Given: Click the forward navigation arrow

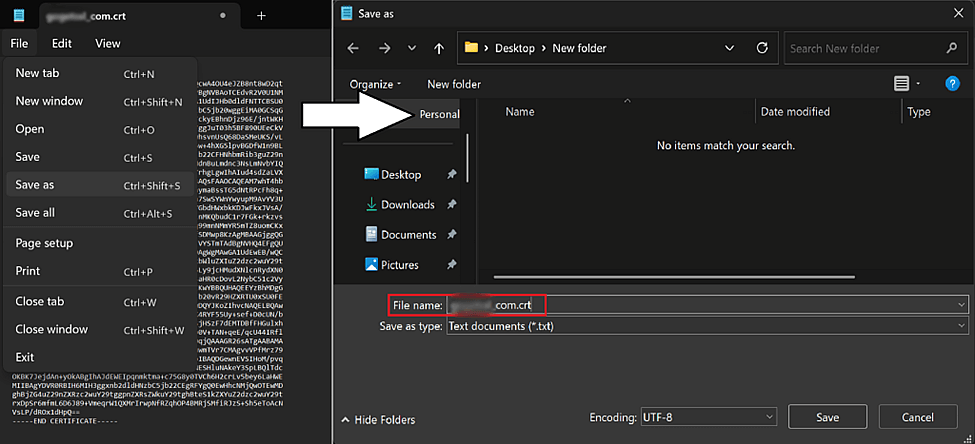Looking at the screenshot, I should [x=385, y=48].
